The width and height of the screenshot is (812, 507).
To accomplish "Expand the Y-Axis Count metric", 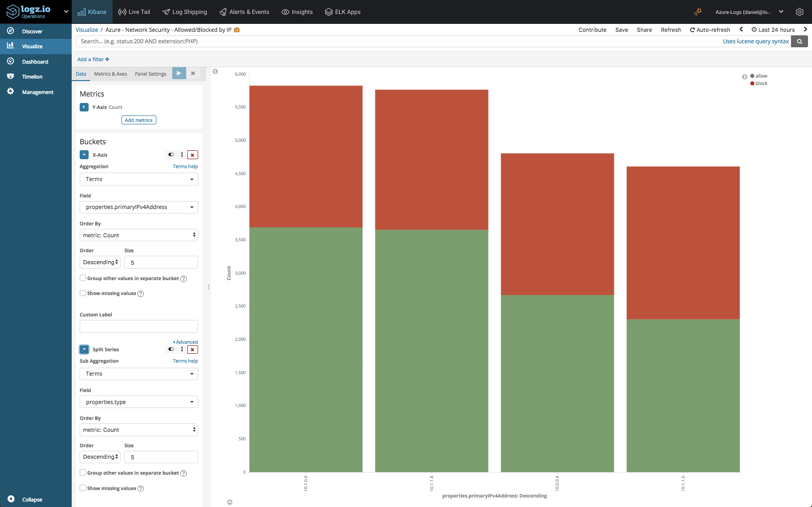I will [x=84, y=107].
